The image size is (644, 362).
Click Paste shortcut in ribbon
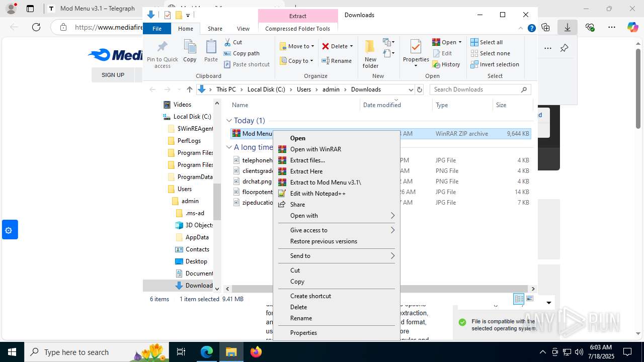[247, 64]
